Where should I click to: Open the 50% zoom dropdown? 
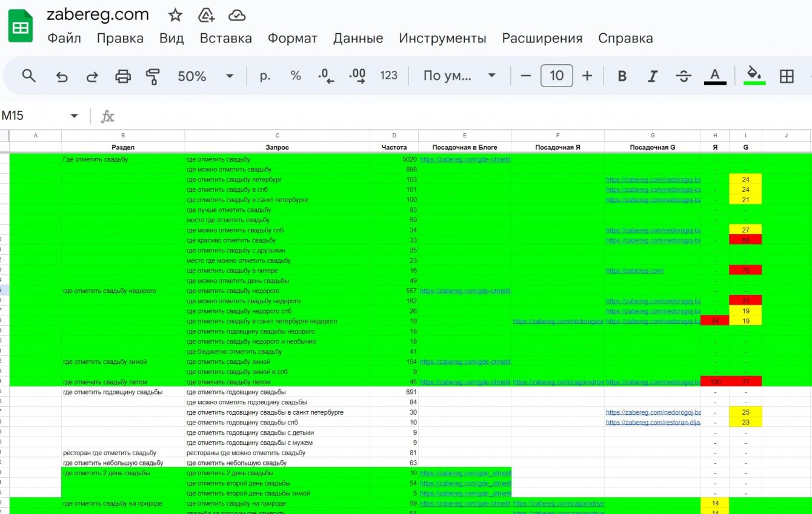[x=205, y=76]
